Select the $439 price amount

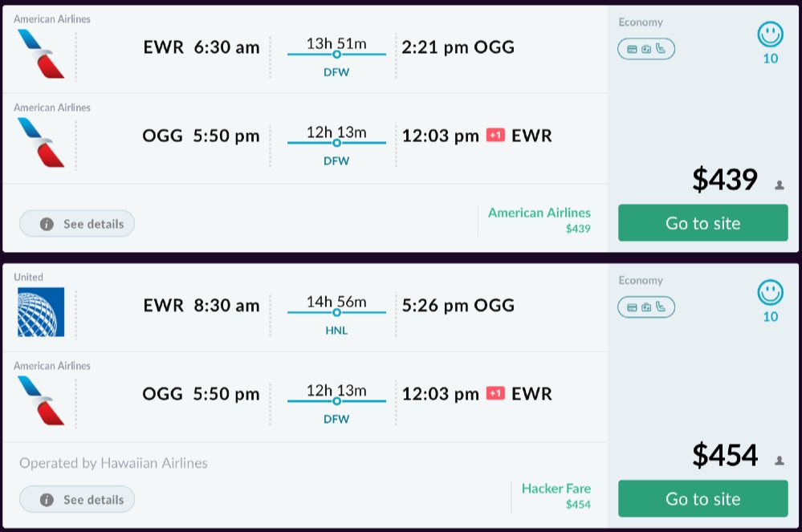(x=724, y=180)
